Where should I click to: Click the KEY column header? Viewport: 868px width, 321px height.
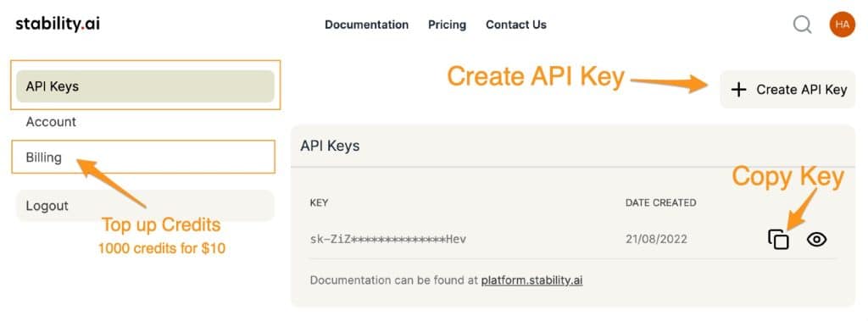click(319, 202)
